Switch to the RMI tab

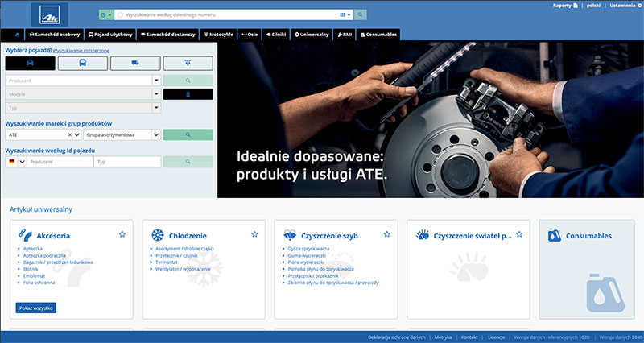point(345,35)
